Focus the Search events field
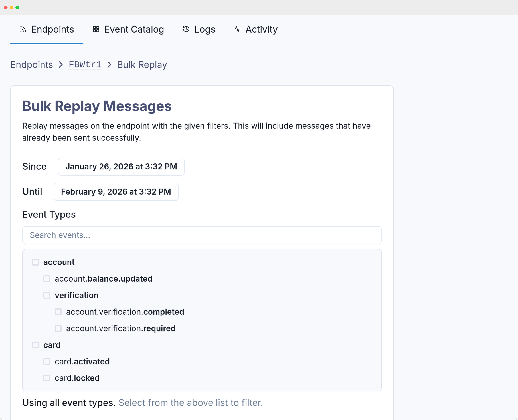This screenshot has height=420, width=518. pos(202,235)
